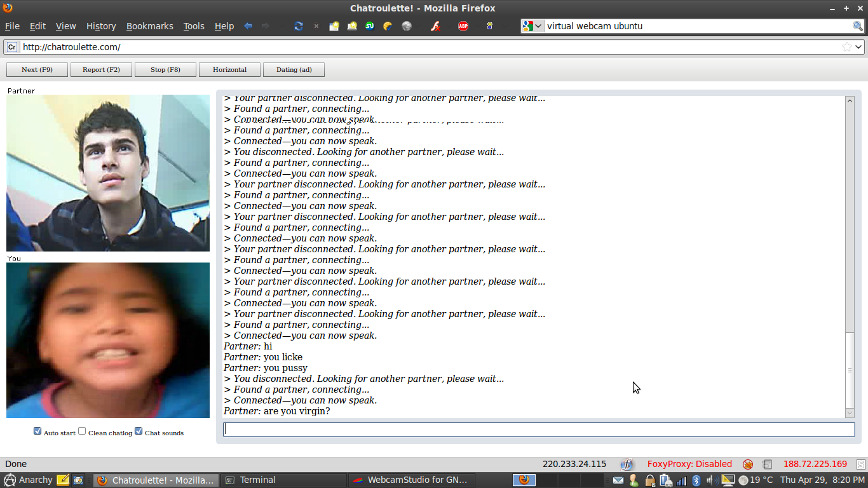868x488 pixels.
Task: Open the Help menu
Action: point(224,26)
